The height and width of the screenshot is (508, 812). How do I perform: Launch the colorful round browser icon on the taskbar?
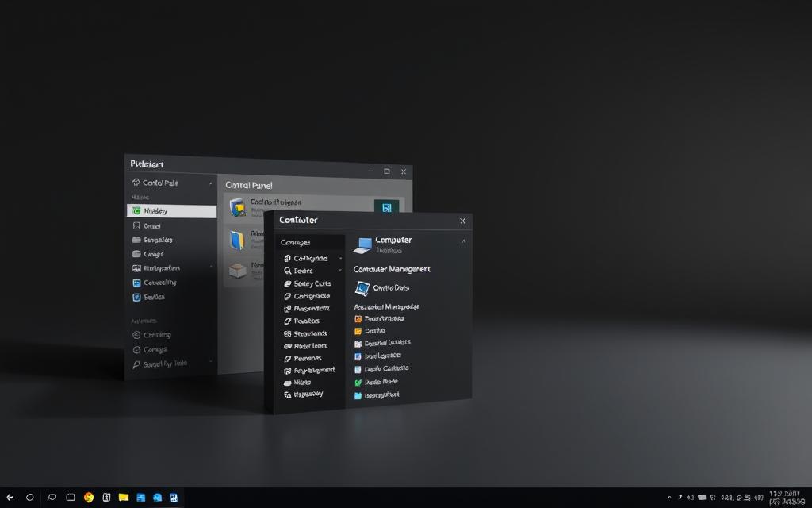(89, 498)
